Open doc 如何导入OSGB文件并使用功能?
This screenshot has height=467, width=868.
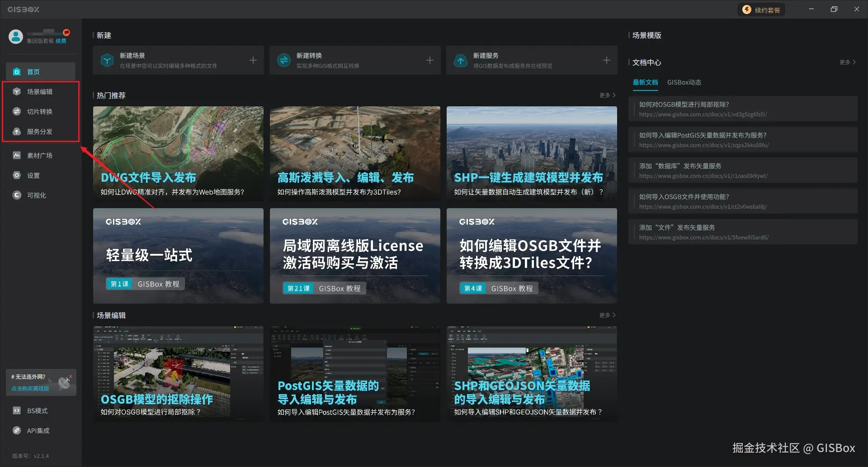[x=743, y=201]
